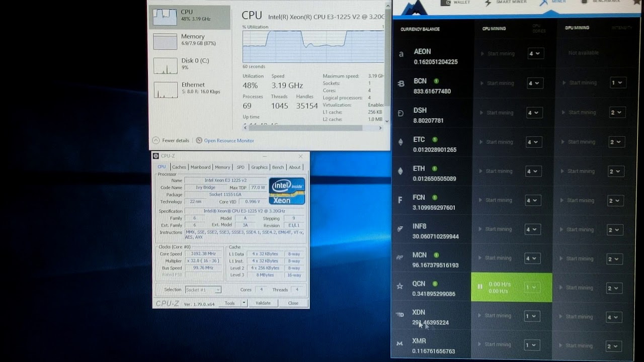Open FCN CPU cores dropdown
The width and height of the screenshot is (644, 362).
(533, 201)
